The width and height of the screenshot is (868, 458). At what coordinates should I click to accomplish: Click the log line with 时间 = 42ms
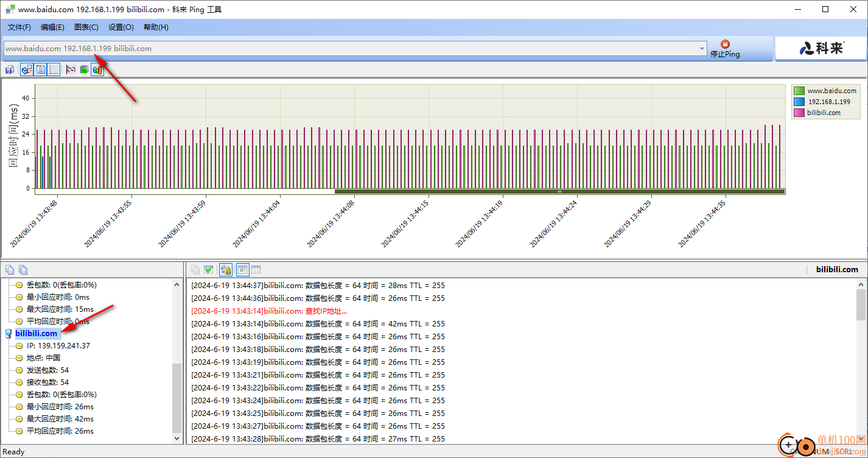pyautogui.click(x=318, y=323)
